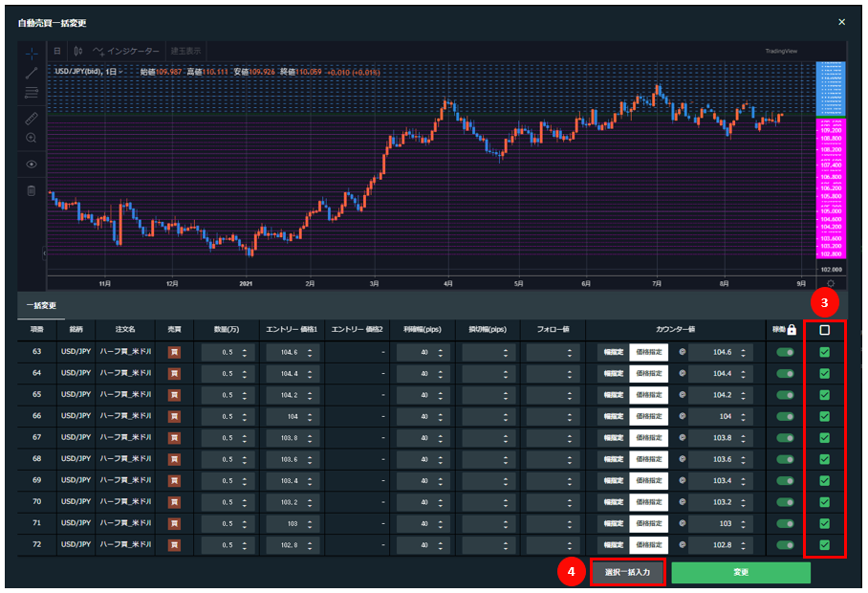Select the ruler measure tool
Image resolution: width=868 pixels, height=593 pixels.
pyautogui.click(x=32, y=118)
